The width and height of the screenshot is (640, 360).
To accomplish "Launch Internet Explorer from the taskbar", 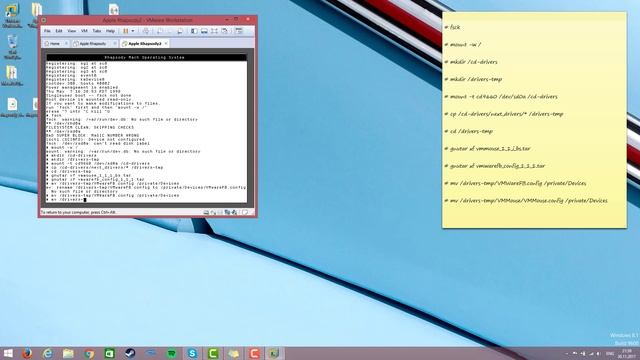I will 48,353.
